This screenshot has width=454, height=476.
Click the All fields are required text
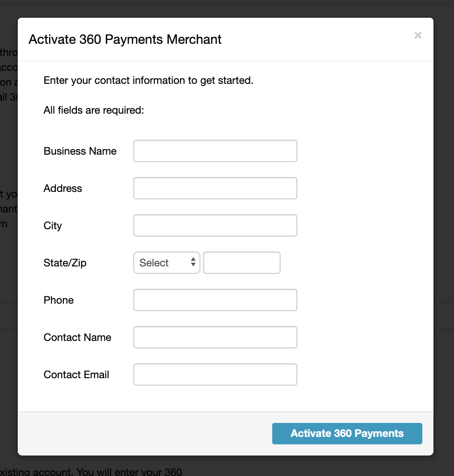93,110
